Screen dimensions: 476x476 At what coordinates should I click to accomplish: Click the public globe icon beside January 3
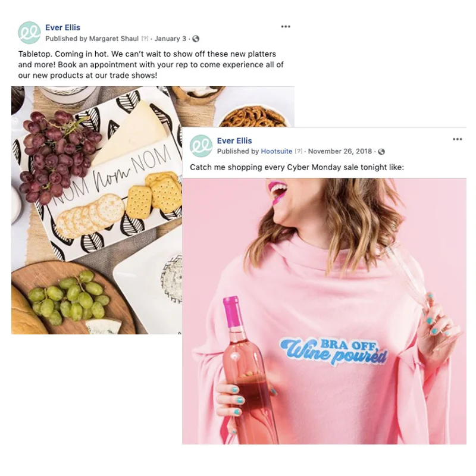pyautogui.click(x=196, y=39)
